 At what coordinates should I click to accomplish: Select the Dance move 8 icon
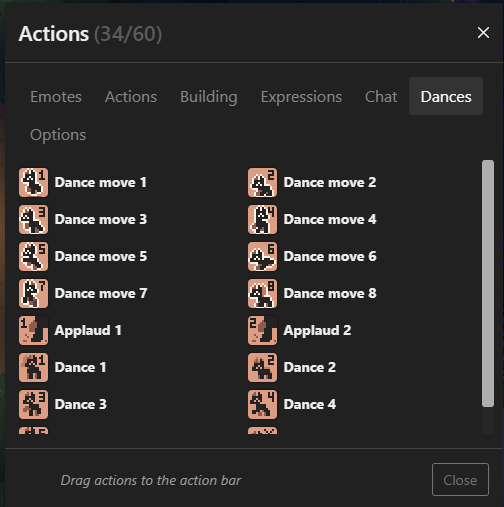(x=262, y=293)
